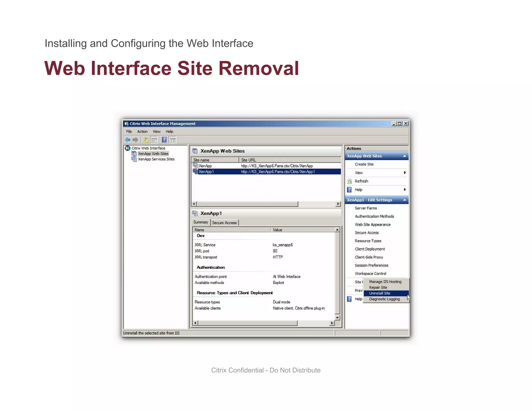
Task: Click the Dual mode resource types value
Action: click(281, 302)
